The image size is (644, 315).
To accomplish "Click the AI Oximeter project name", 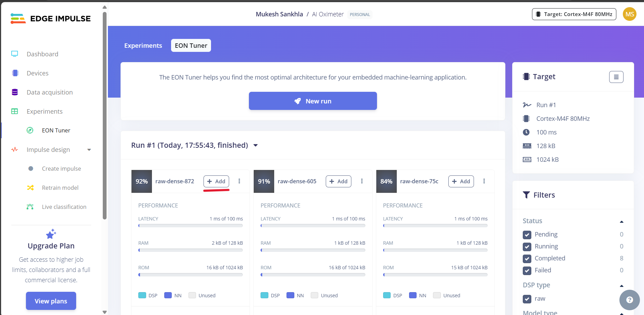I will click(328, 14).
